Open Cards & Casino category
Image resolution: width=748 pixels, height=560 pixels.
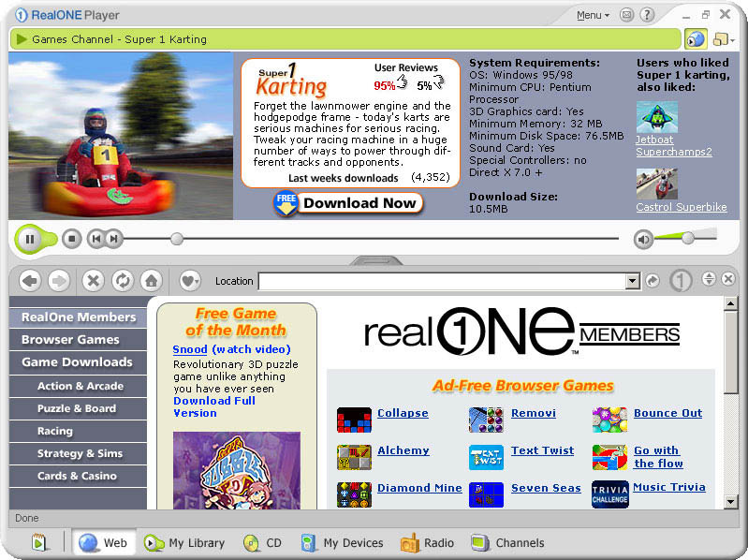78,476
